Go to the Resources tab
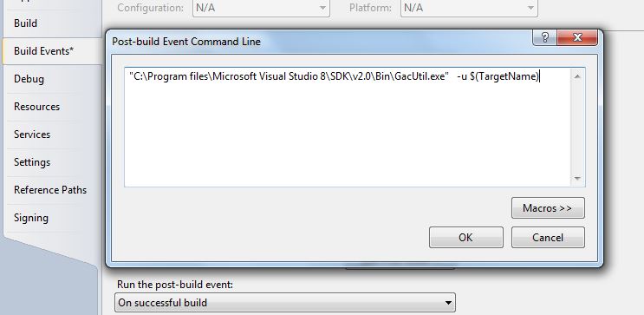This screenshot has width=644, height=315. (36, 107)
